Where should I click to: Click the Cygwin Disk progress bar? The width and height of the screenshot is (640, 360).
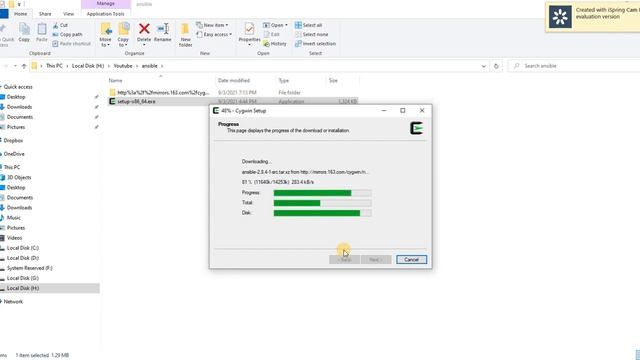click(x=322, y=213)
